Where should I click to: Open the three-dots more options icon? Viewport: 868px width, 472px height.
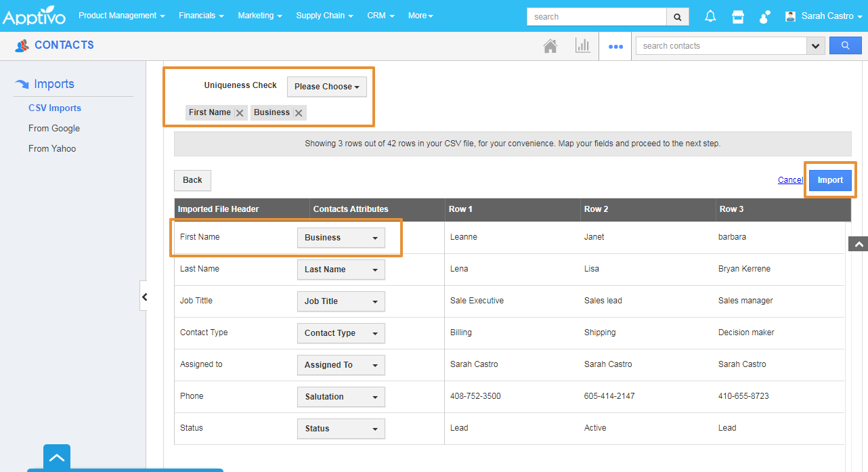coord(615,47)
